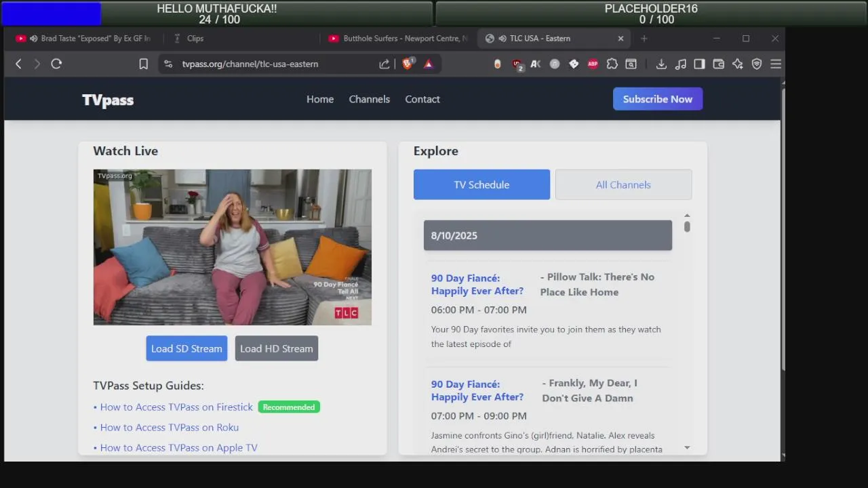This screenshot has height=488, width=868.
Task: Bookmark this page with the bookmark icon
Action: click(144, 64)
